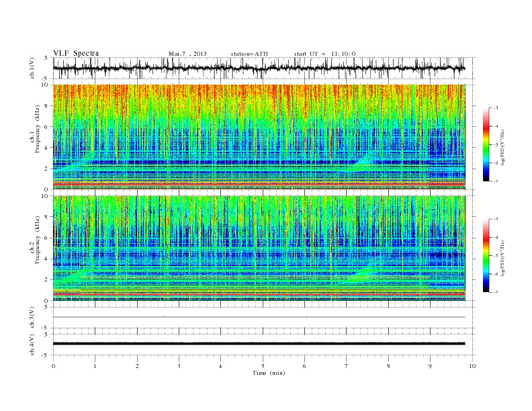Click the '-3' label on the upper colorbar
The width and height of the screenshot is (532, 411).
[x=496, y=108]
